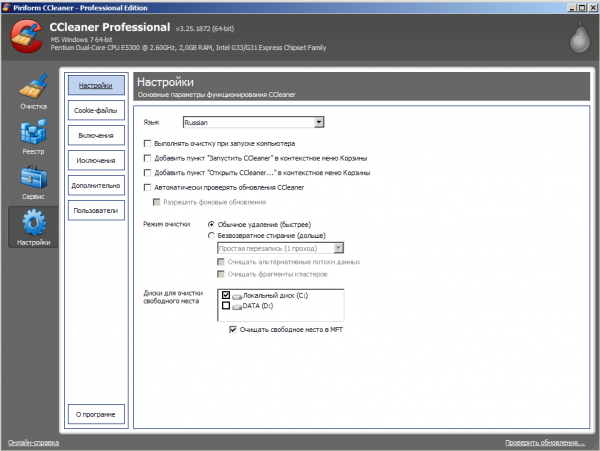Screen dimensions: 600x451
Task: Click the CCleaner logo in header
Action: click(26, 36)
